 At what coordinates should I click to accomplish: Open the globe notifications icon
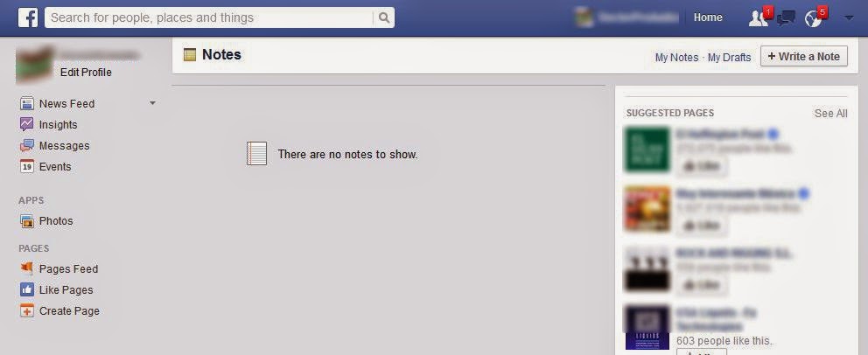tap(815, 17)
